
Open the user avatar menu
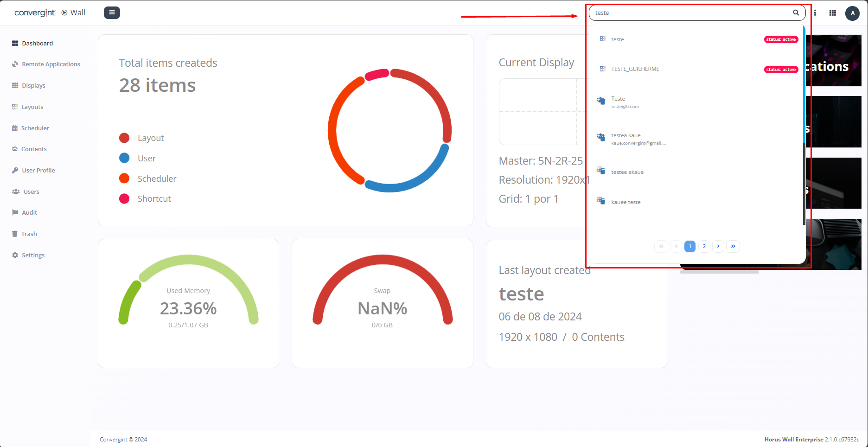coord(852,13)
